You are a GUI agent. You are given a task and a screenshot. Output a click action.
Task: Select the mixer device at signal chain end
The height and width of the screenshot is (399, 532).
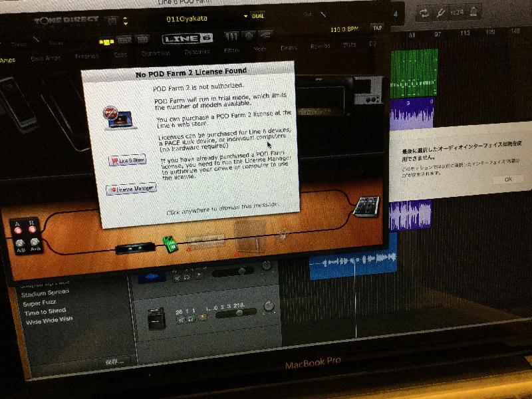click(366, 207)
